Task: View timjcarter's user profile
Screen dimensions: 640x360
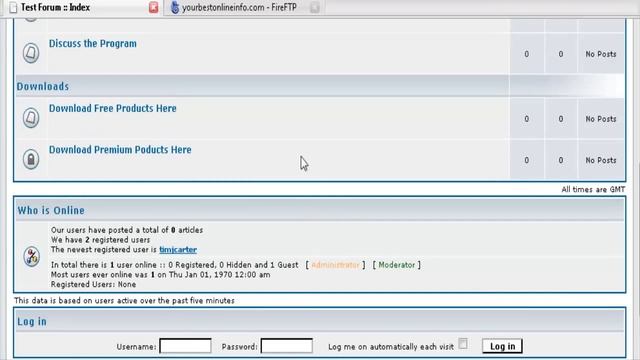Action: click(178, 249)
